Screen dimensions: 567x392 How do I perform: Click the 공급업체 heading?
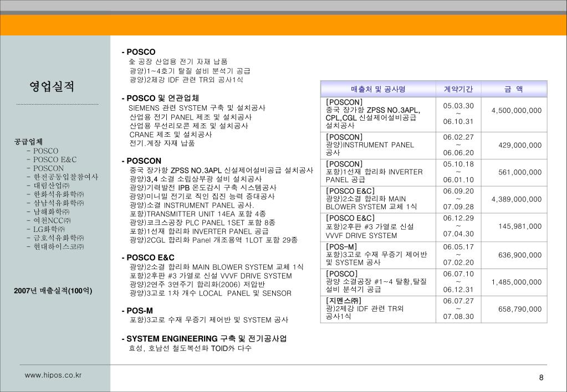[29, 142]
